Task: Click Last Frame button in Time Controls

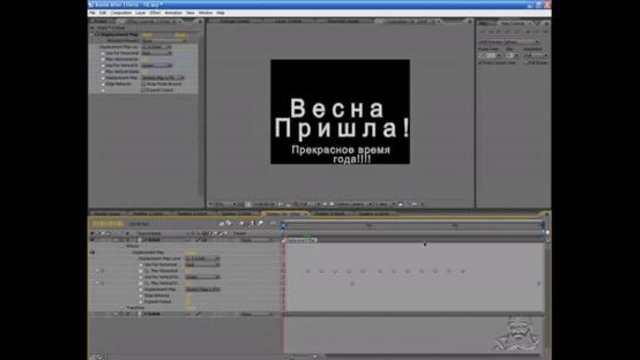Action: 516,31
